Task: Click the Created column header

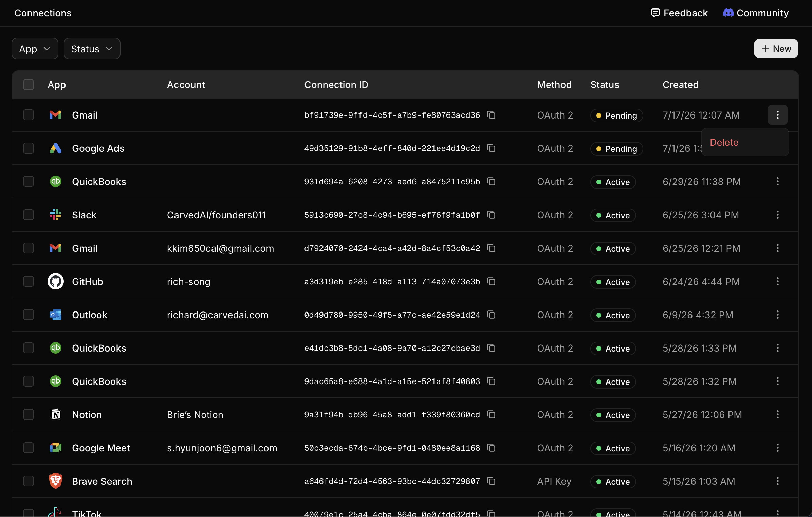Action: 681,85
